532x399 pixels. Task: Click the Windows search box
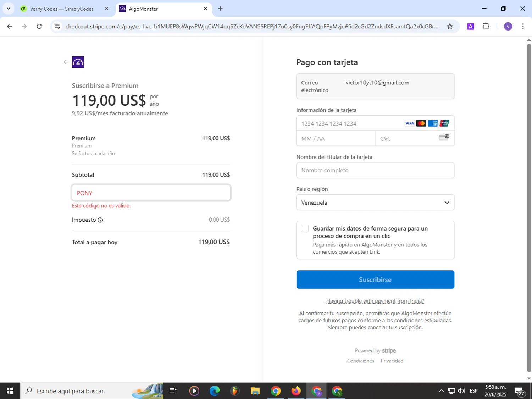(x=92, y=391)
